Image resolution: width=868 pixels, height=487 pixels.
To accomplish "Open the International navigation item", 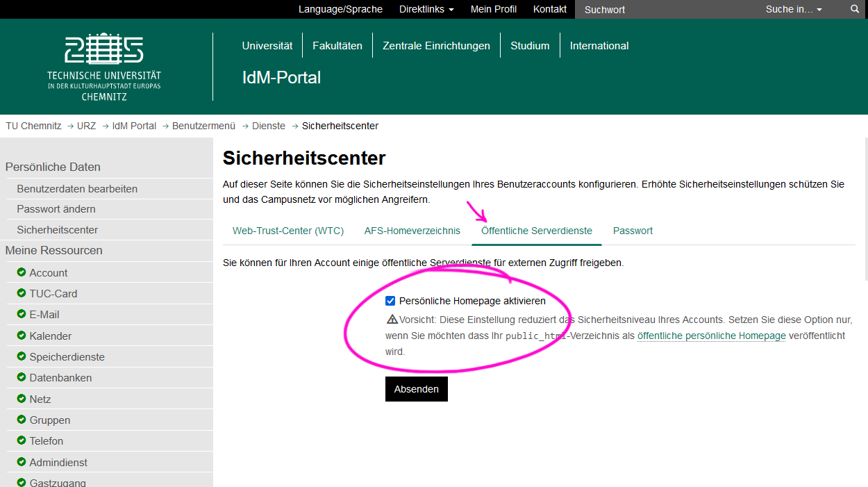I will (599, 46).
